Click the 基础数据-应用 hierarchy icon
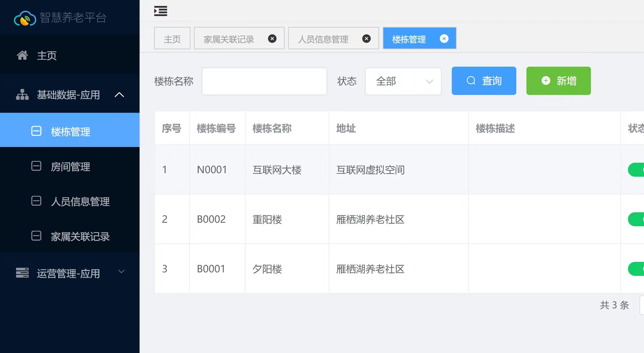 (x=22, y=95)
